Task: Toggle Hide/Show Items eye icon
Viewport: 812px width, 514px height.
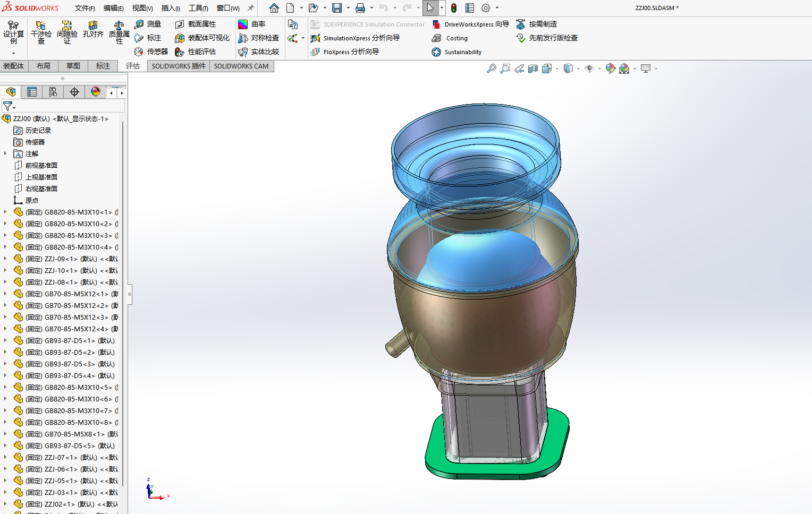Action: [x=589, y=68]
